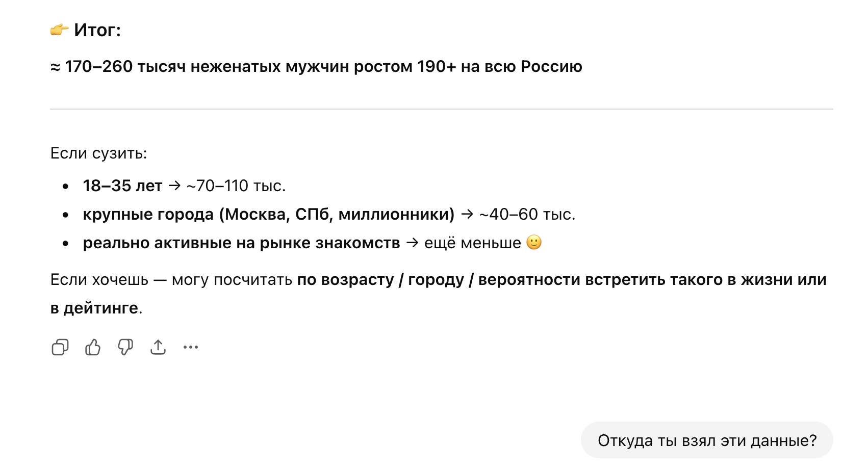
Task: Click the '~40–60 тыс.' value
Action: (x=527, y=214)
